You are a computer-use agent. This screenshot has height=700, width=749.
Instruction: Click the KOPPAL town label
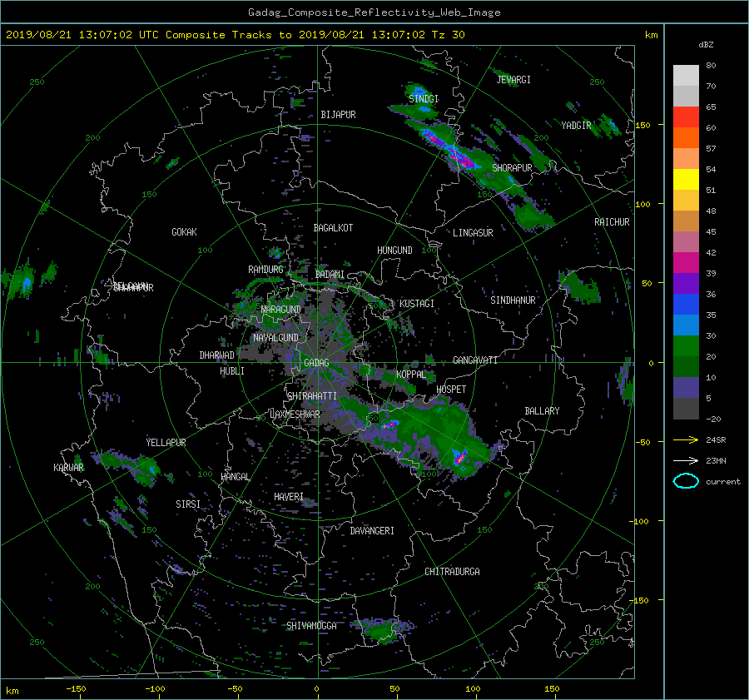click(411, 375)
